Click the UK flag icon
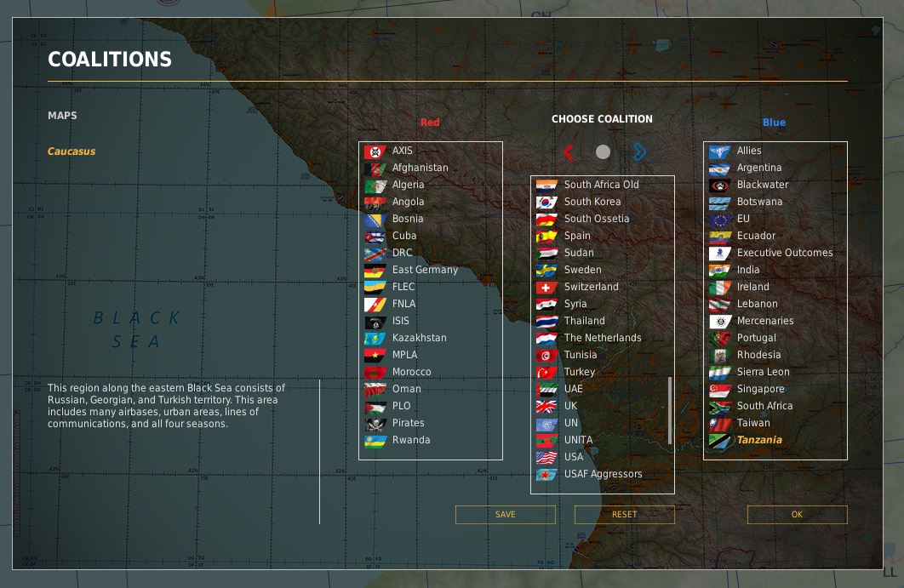 pos(546,407)
